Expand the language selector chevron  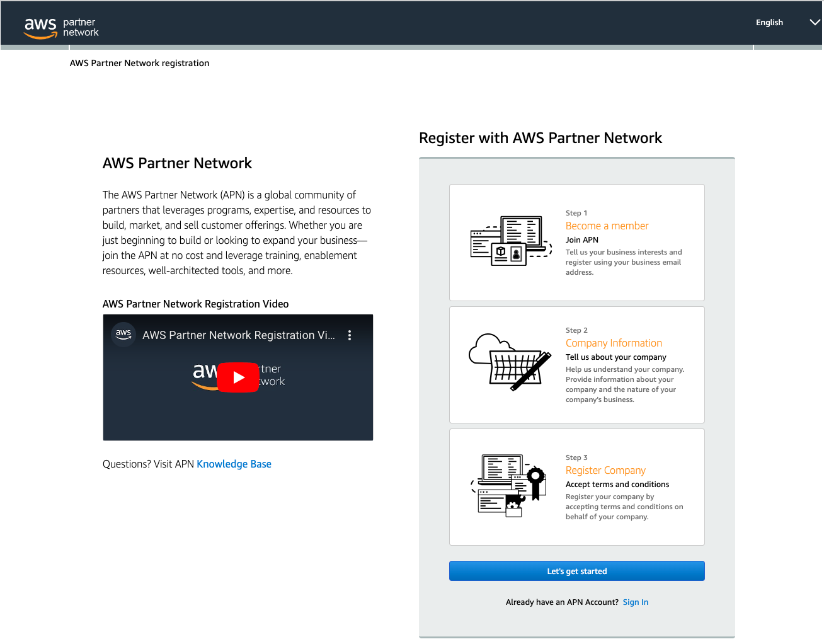point(815,22)
